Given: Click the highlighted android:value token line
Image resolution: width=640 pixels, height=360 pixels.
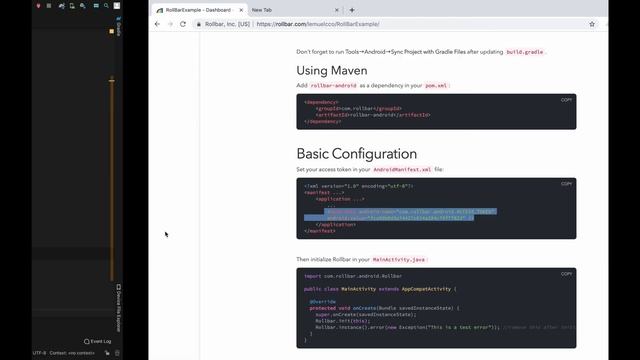Looking at the screenshot, I should [x=389, y=218].
